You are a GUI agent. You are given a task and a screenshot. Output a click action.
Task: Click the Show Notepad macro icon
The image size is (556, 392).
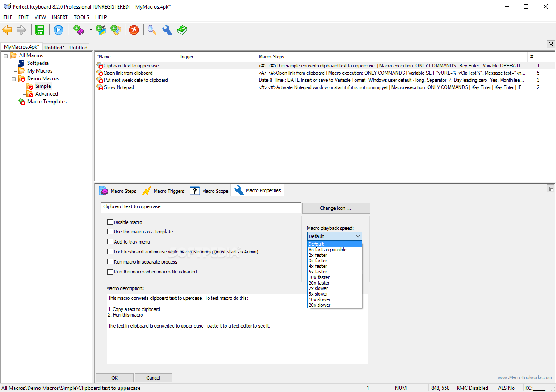tap(100, 87)
